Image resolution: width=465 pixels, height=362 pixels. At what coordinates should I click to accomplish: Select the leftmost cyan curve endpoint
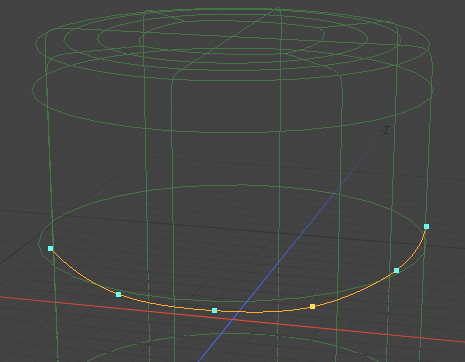click(51, 248)
